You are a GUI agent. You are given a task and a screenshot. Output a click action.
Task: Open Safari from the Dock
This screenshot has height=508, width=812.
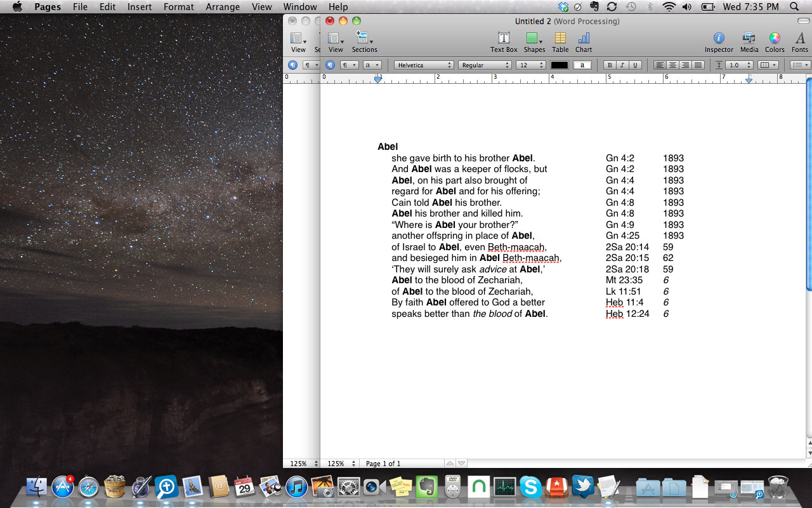(88, 487)
